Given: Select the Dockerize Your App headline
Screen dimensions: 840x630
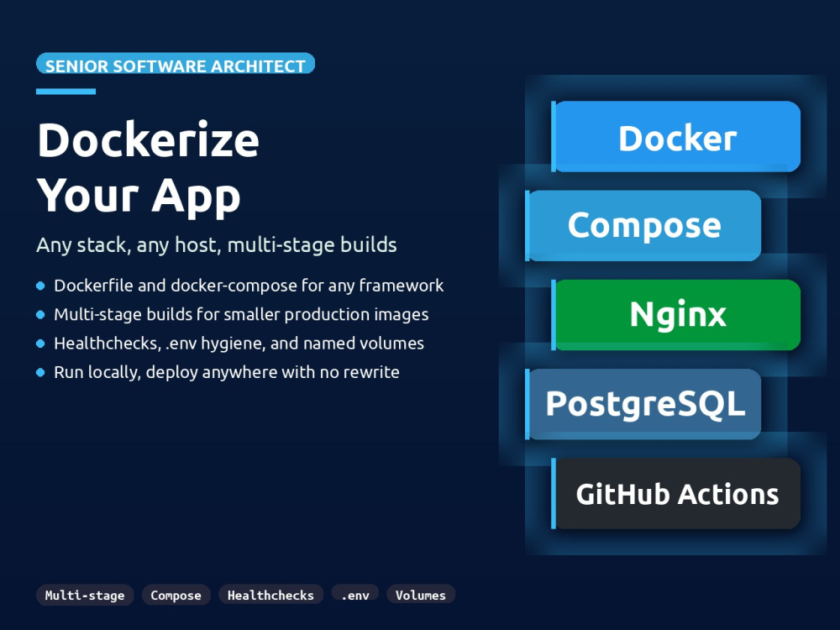Looking at the screenshot, I should [148, 168].
